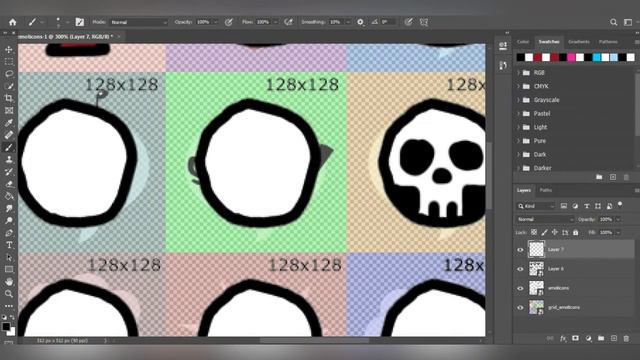Select the Move tool

coord(9,50)
